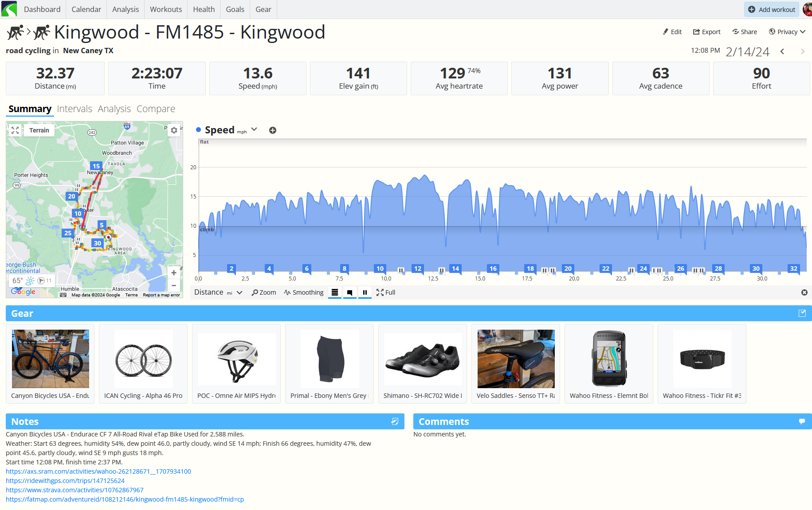Image resolution: width=812 pixels, height=510 pixels.
Task: Select the Summary tab
Action: [x=30, y=109]
